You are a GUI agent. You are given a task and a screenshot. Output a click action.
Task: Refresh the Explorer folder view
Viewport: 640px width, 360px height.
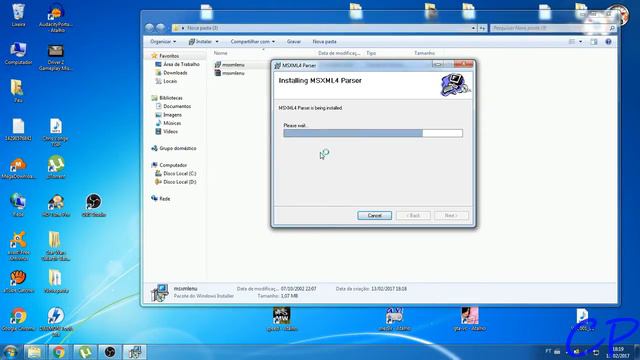[482, 28]
